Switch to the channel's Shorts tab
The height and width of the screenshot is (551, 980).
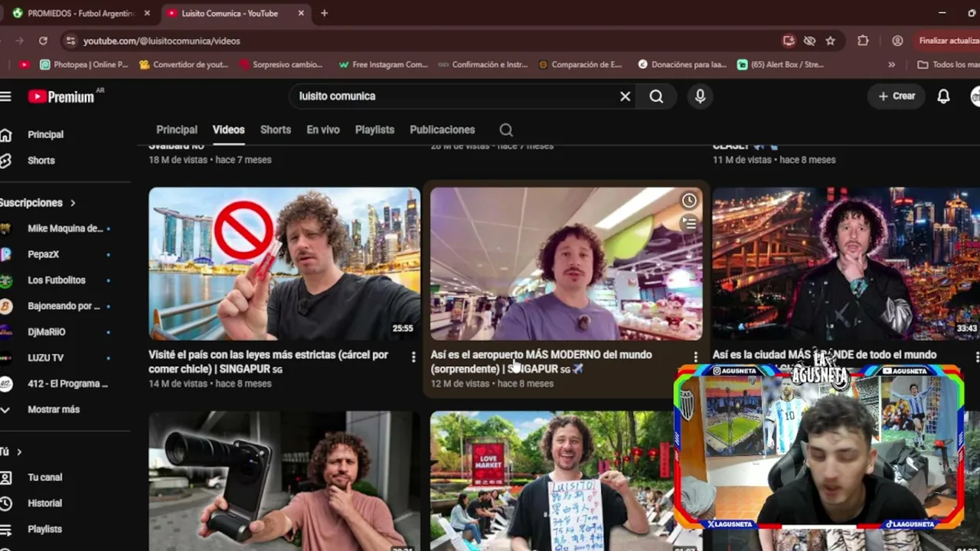[276, 130]
